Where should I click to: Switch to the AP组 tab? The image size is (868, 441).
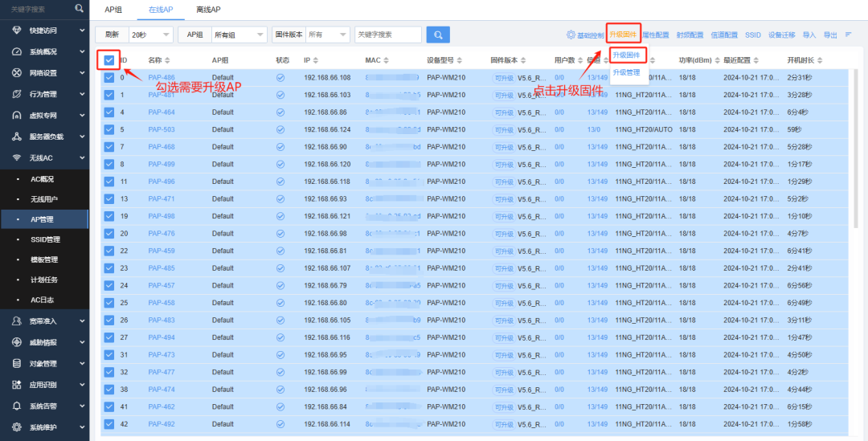(x=113, y=10)
